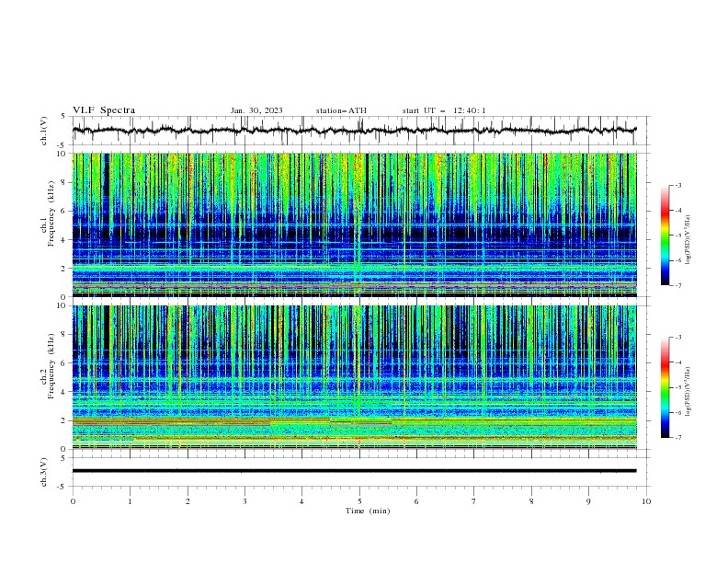Click inside the ch.2 spectrogram panel
Screen dimensions: 728x563
click(354, 377)
